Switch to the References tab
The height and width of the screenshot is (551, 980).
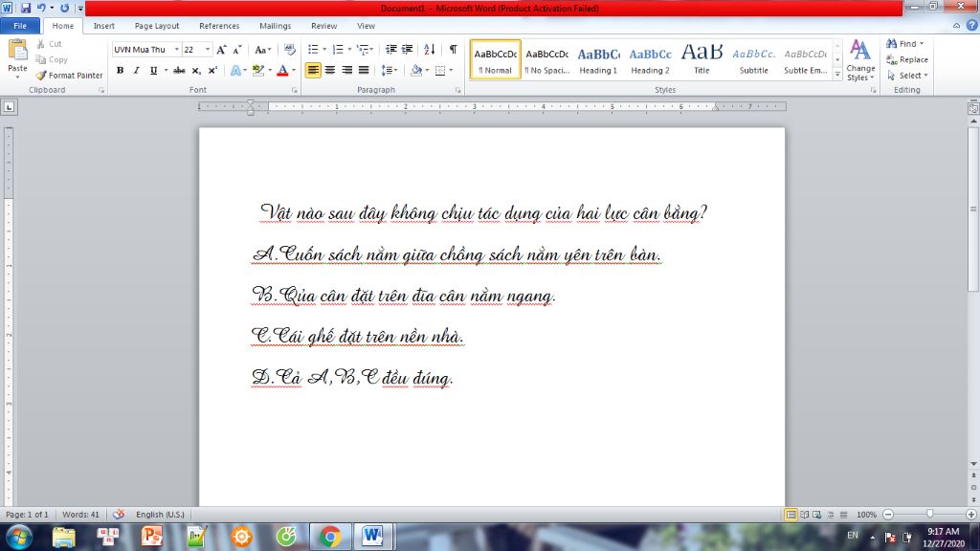[219, 26]
